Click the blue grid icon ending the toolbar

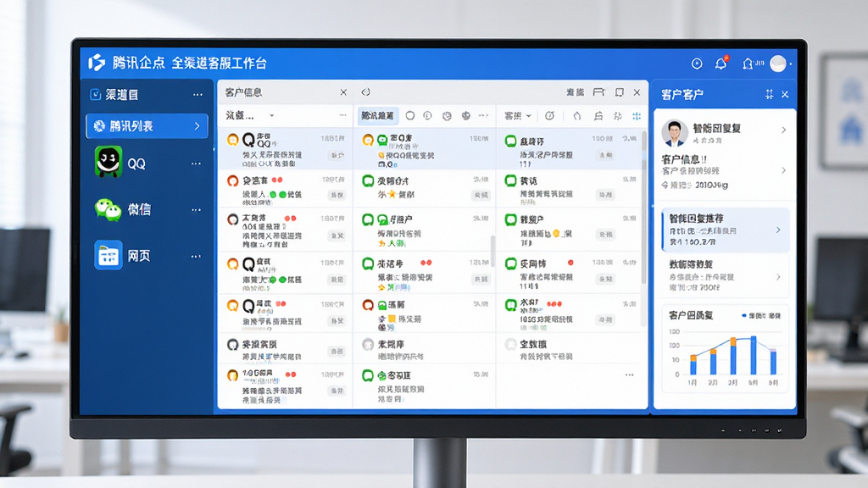(x=637, y=115)
